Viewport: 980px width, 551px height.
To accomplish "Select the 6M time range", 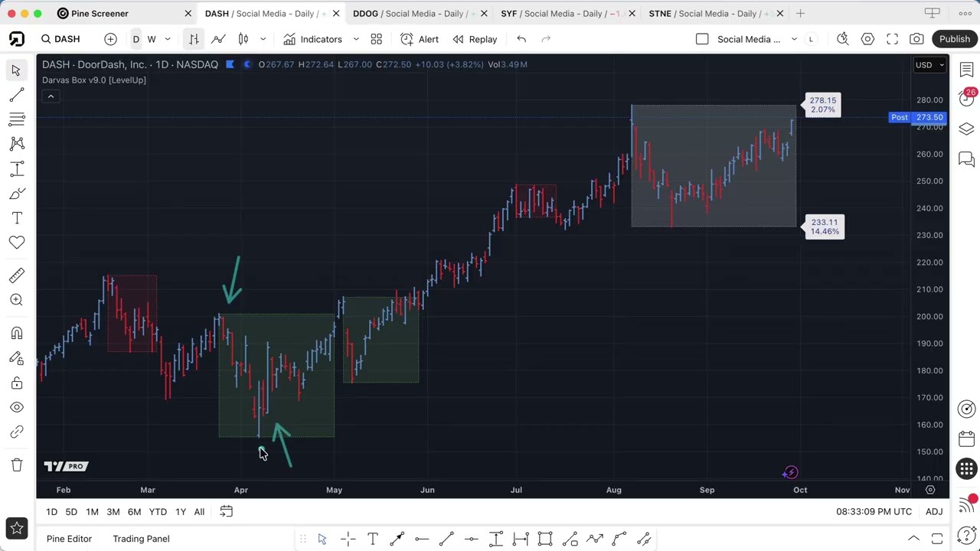I will tap(134, 511).
